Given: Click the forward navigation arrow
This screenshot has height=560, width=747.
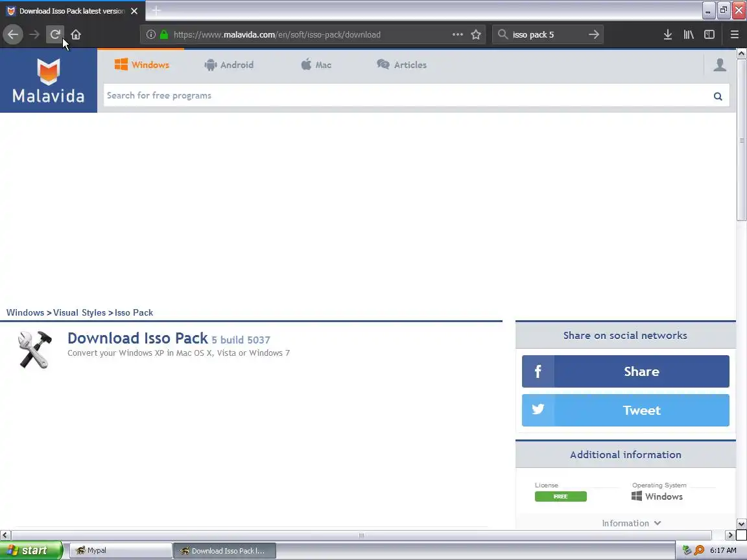Looking at the screenshot, I should [34, 34].
